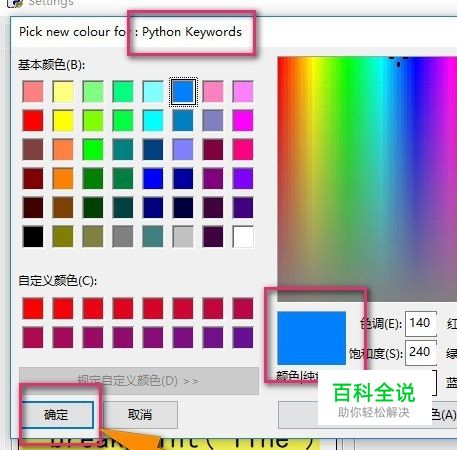This screenshot has height=450, width=457.
Task: Click the selected sky blue basic swatch
Action: pyautogui.click(x=183, y=91)
